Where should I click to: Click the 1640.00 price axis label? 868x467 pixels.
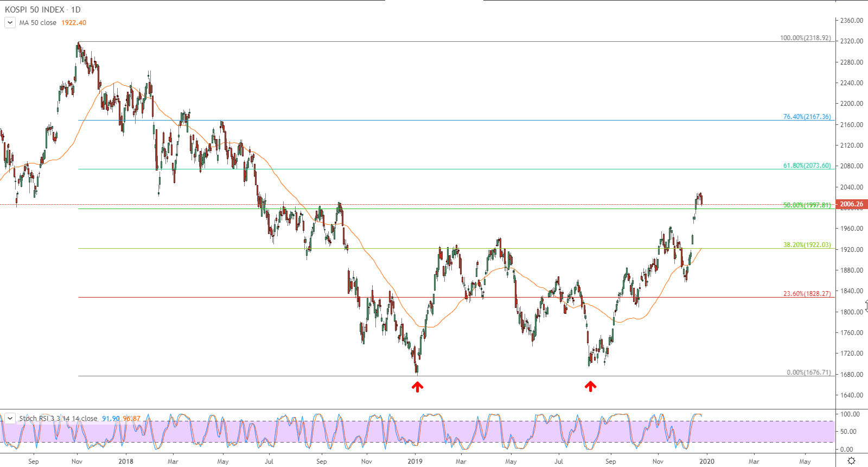852,395
